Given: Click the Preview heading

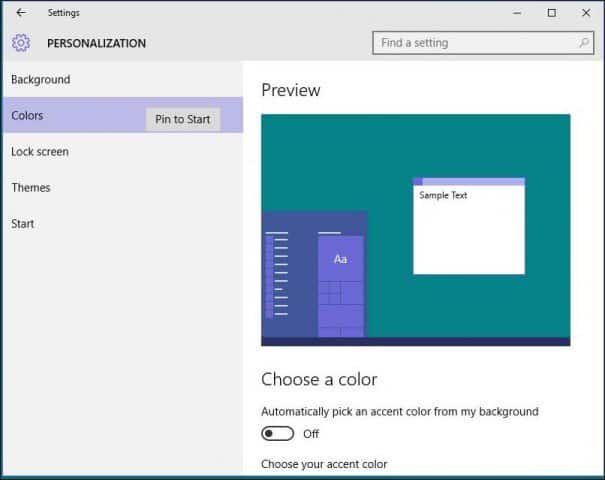Looking at the screenshot, I should [x=291, y=90].
